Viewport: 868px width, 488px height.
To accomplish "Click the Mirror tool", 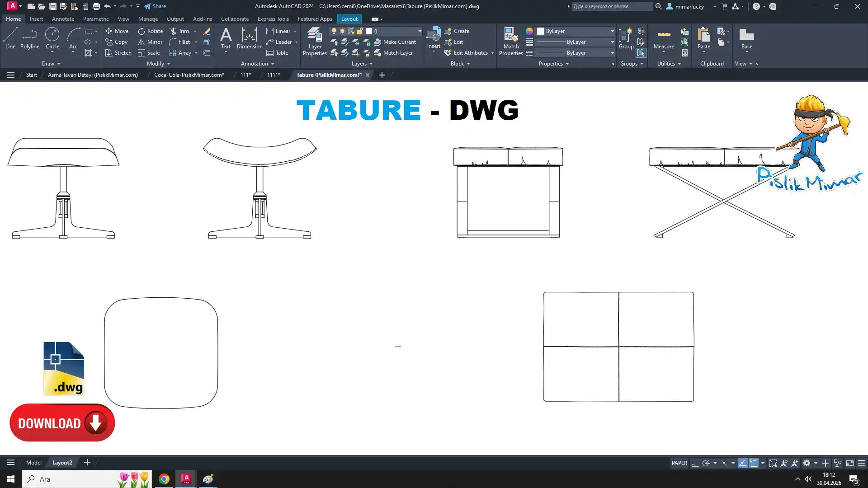I will coord(150,42).
